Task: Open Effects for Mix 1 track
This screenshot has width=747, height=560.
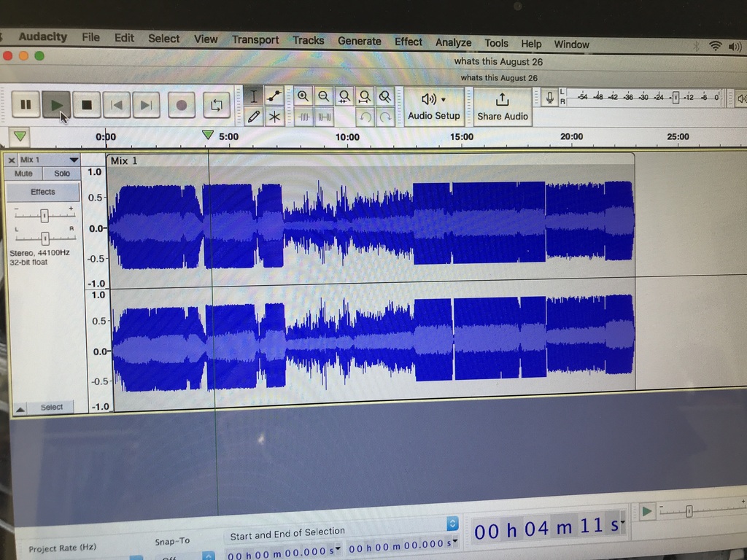Action: [x=43, y=192]
